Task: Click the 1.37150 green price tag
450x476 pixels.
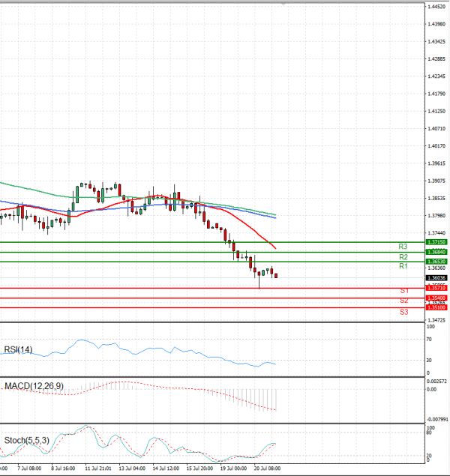Action: pyautogui.click(x=436, y=243)
